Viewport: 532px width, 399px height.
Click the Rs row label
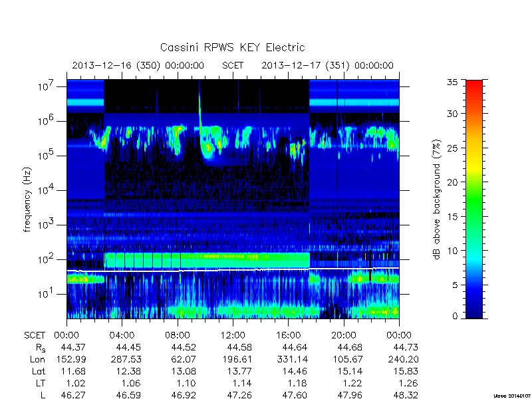pos(40,348)
